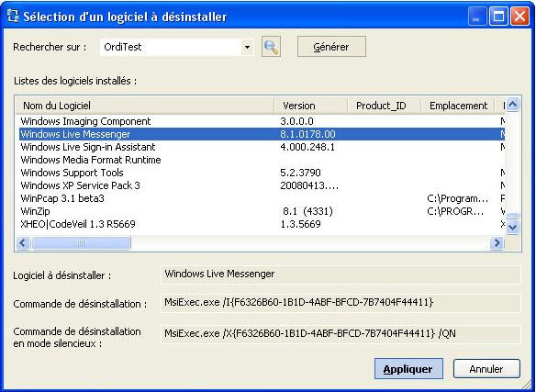This screenshot has width=536, height=392.
Task: Click the OrdiTest text in combo box
Action: point(123,47)
